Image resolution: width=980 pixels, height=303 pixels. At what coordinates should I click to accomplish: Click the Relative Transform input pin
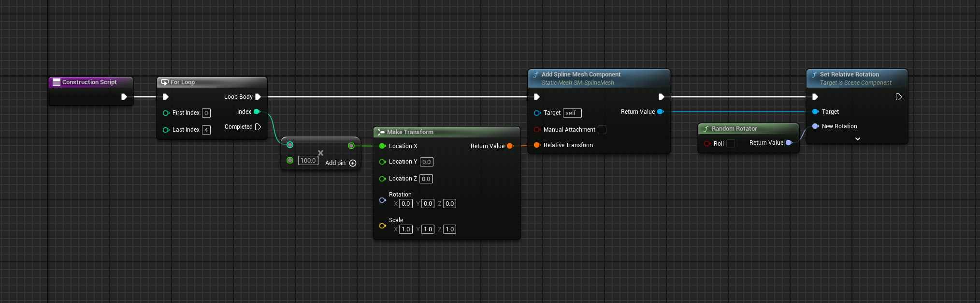point(537,145)
